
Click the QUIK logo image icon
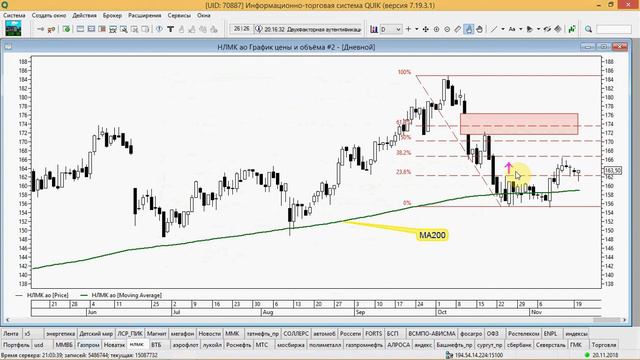[x=13, y=29]
